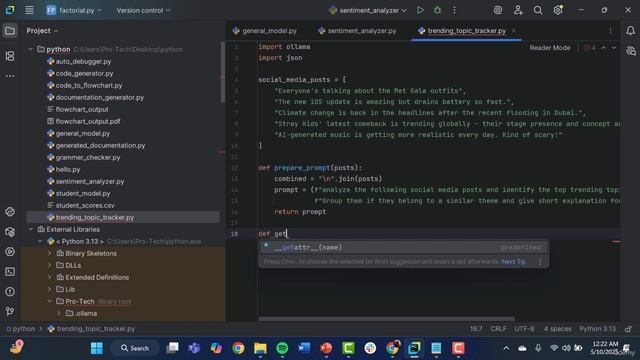
Task: Debug sentiment_analyzer configuration
Action: 437,10
